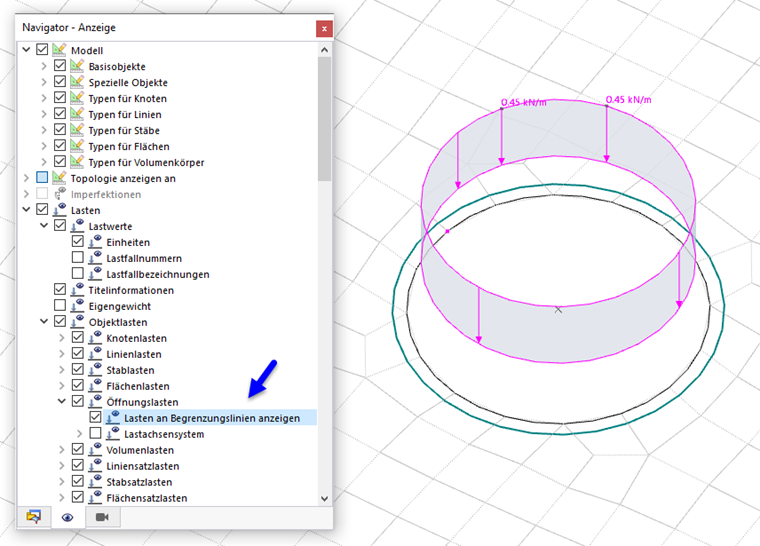Screen dimensions: 760x546
Task: Enable the Lastfallbezeichnungen checkbox
Action: tap(78, 273)
